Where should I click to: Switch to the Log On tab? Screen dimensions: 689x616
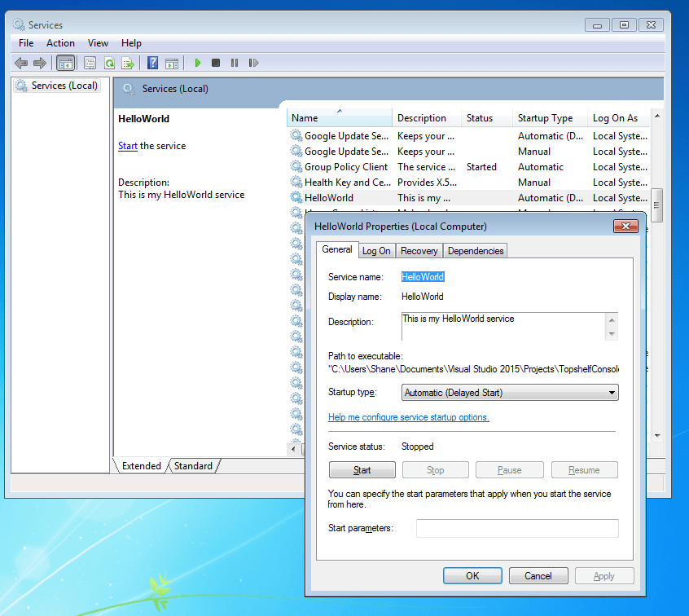point(376,251)
